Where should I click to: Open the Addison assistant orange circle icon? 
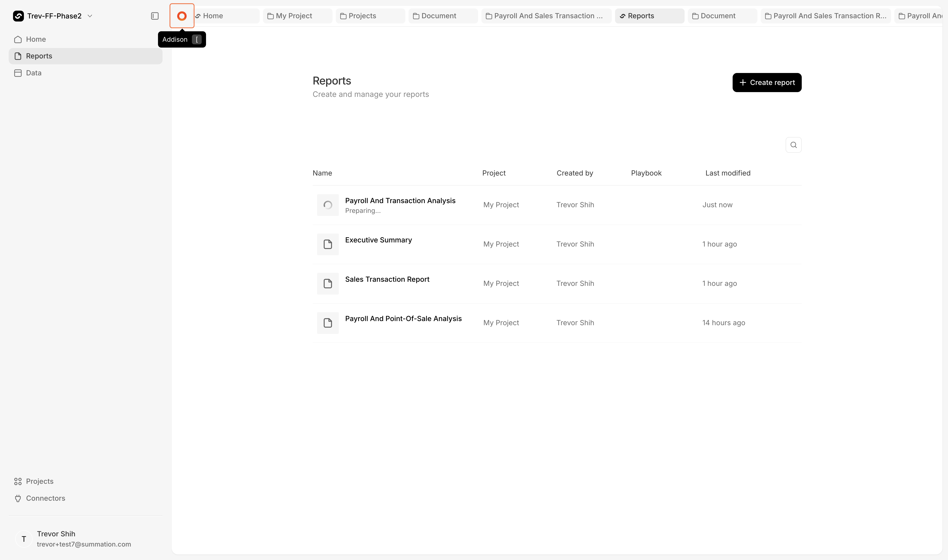(x=182, y=16)
